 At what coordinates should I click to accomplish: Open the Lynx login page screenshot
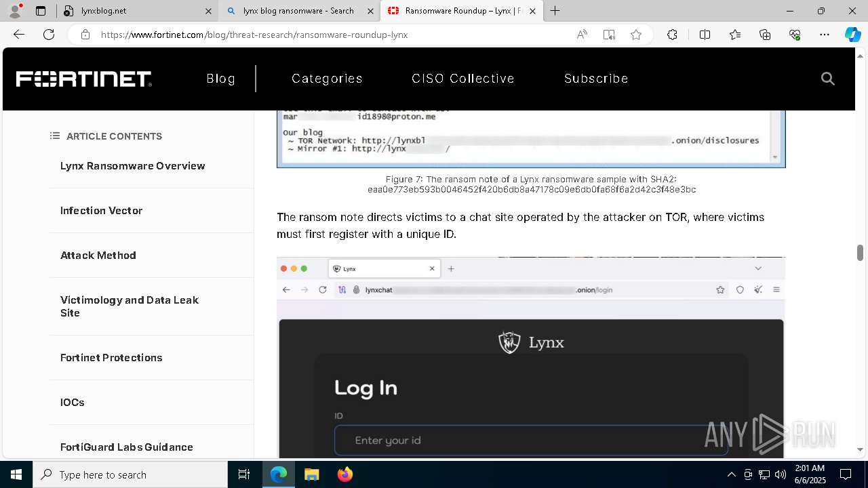(x=531, y=357)
